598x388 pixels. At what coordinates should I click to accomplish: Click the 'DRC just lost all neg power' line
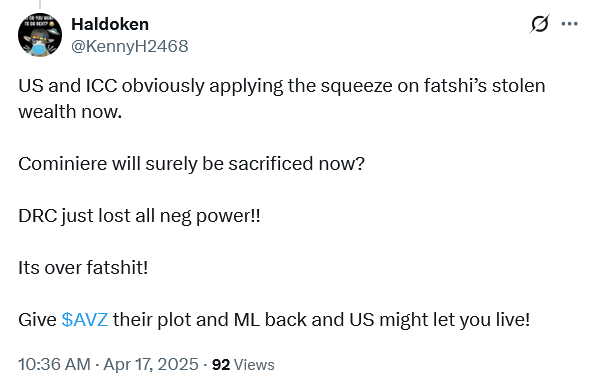point(139,216)
